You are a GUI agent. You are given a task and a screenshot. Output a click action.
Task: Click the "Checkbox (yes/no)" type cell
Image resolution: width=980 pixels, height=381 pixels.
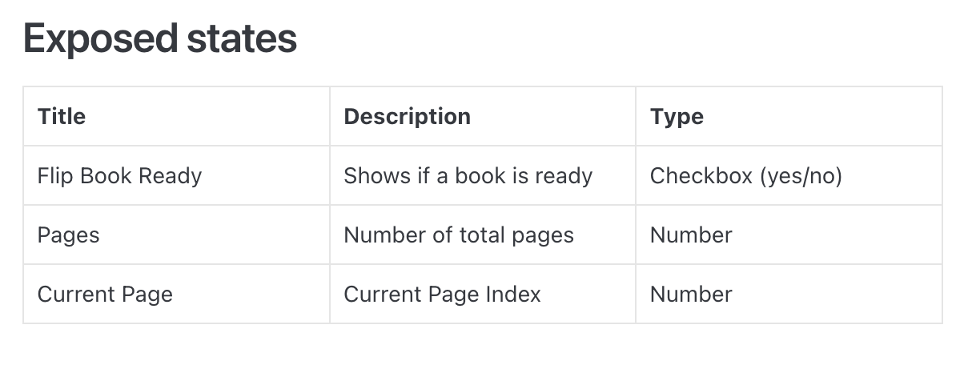[x=745, y=176]
